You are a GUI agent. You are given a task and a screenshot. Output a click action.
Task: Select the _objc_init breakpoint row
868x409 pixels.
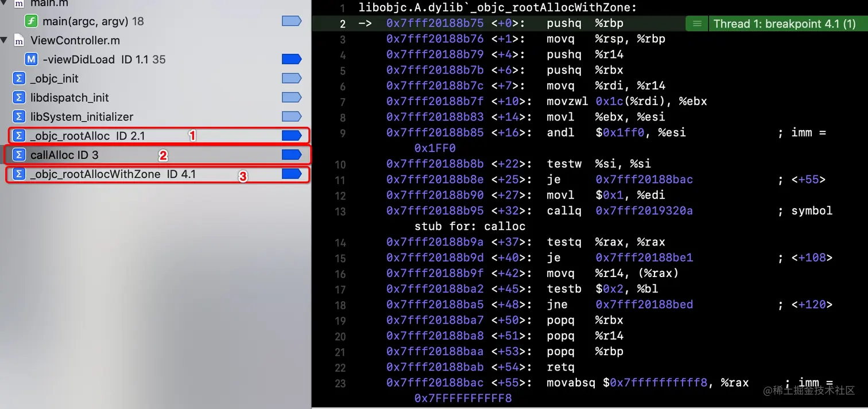pyautogui.click(x=156, y=79)
